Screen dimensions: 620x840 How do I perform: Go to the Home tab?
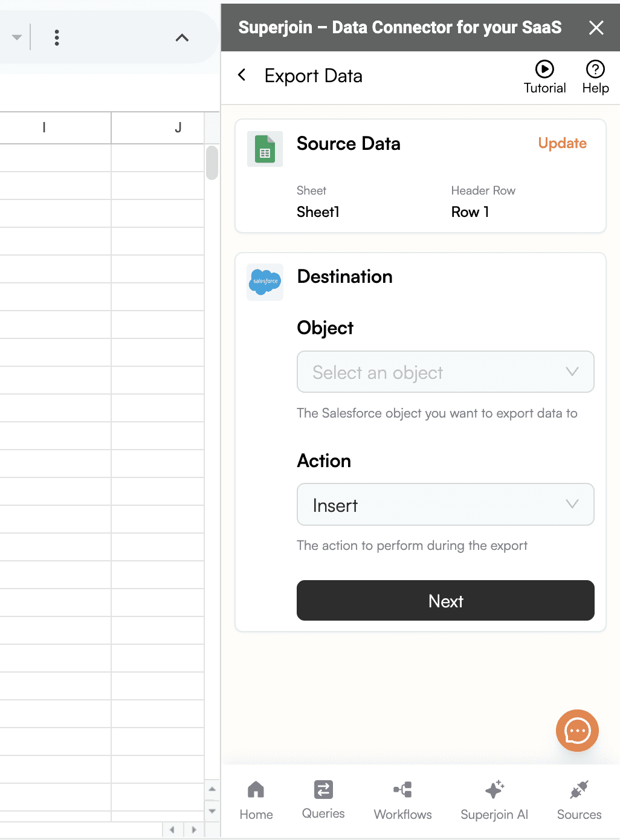[256, 800]
